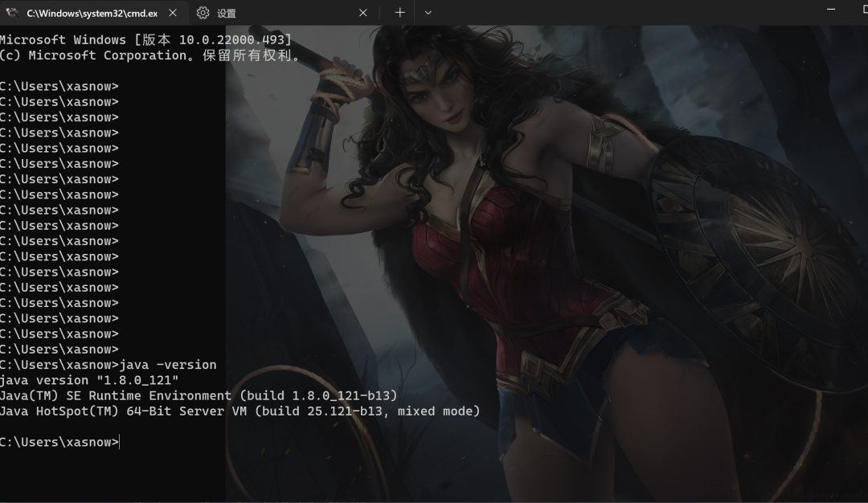Screen dimensions: 868x503
Task: Click the 'java -version' command text
Action: point(168,365)
